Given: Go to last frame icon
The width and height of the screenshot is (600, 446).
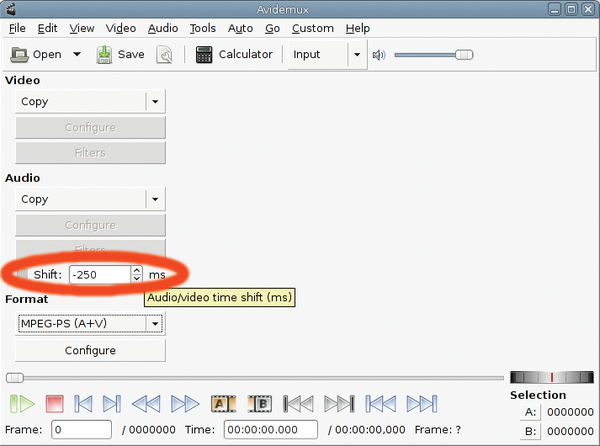Looking at the screenshot, I should (422, 404).
